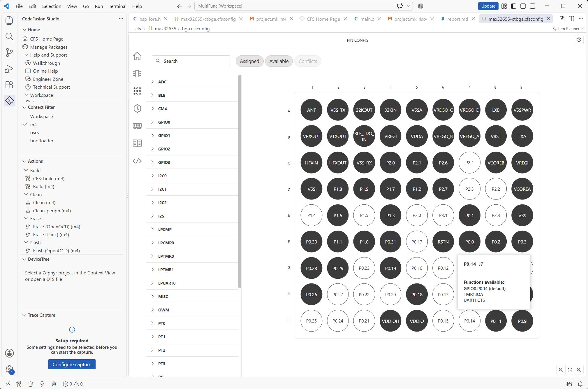Toggle the Available filter chip
Screen dimensions: 588x389
(279, 61)
